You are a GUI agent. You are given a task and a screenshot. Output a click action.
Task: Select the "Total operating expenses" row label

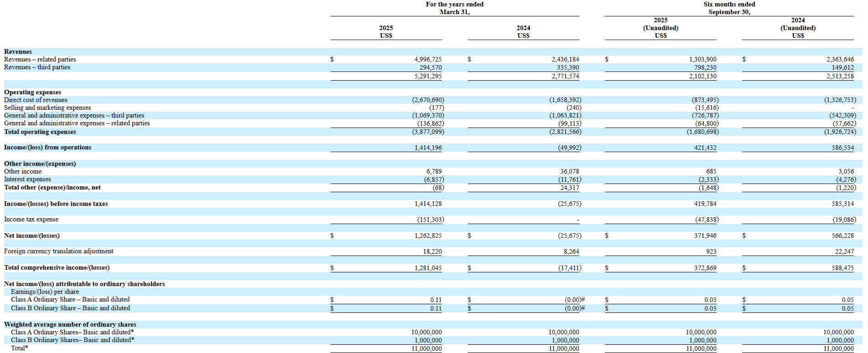(40, 132)
